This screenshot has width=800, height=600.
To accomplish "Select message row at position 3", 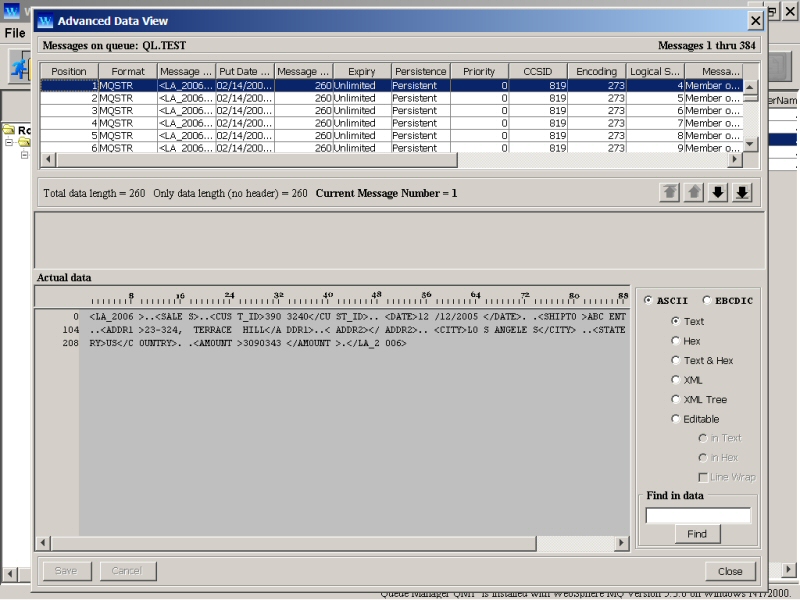I will coord(391,111).
